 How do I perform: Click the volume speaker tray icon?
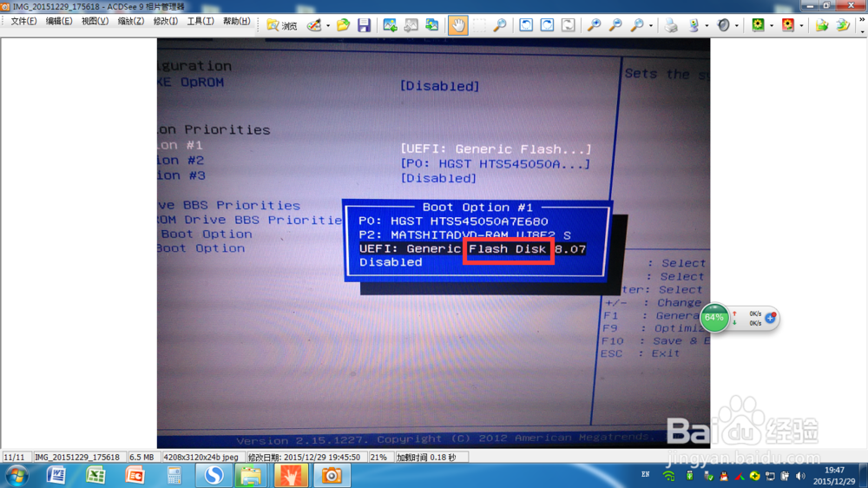800,476
